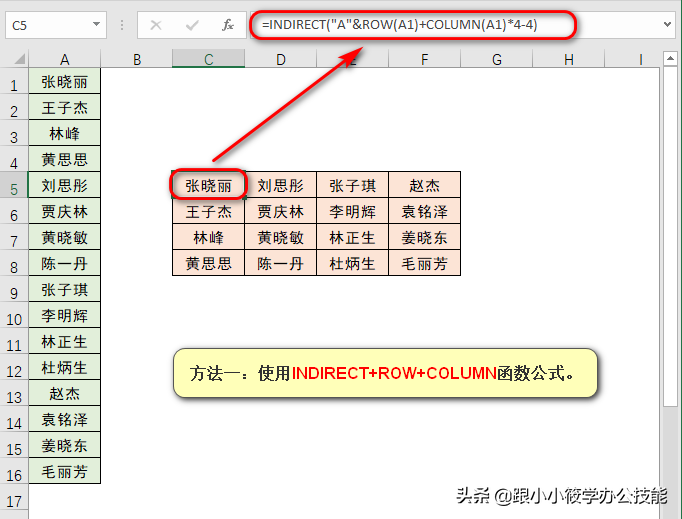Select cell D6 with 贾庆林

pos(281,211)
